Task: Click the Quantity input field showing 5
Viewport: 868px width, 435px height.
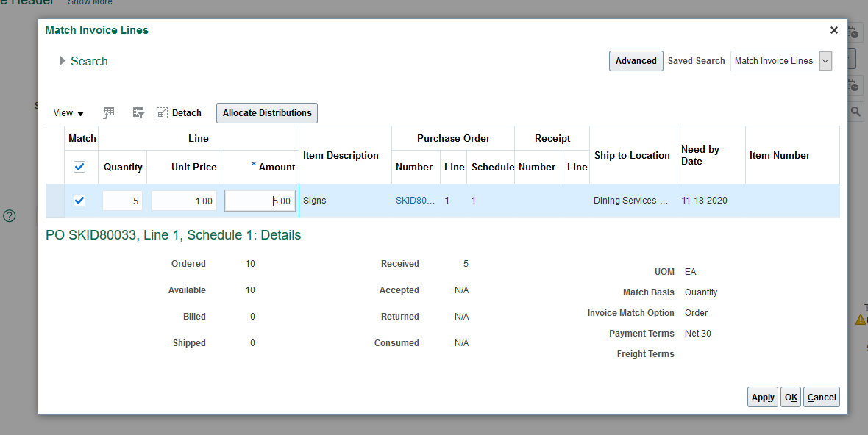Action: click(x=122, y=201)
